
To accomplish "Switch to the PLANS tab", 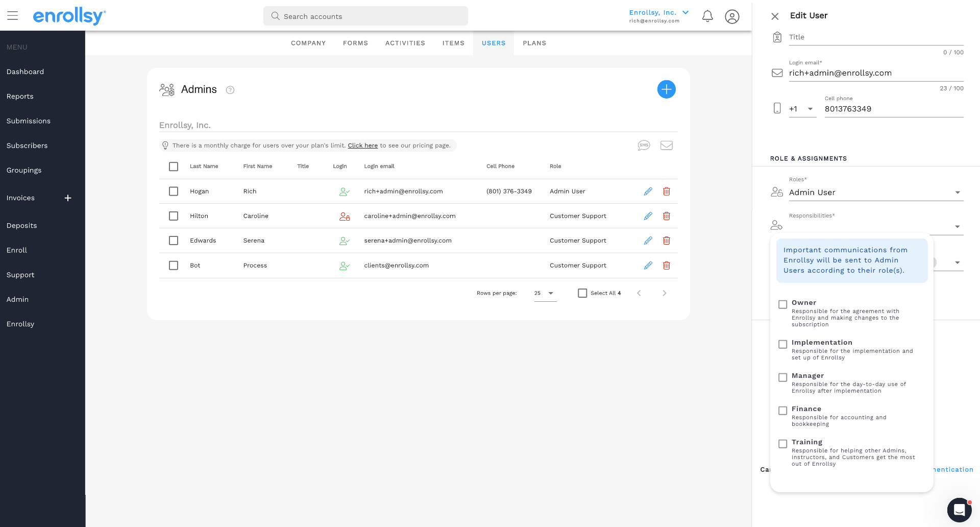I will pyautogui.click(x=534, y=43).
